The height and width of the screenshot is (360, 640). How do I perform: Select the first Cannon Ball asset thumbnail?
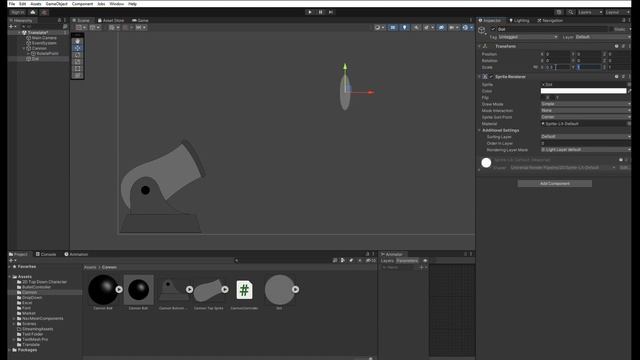click(x=103, y=289)
